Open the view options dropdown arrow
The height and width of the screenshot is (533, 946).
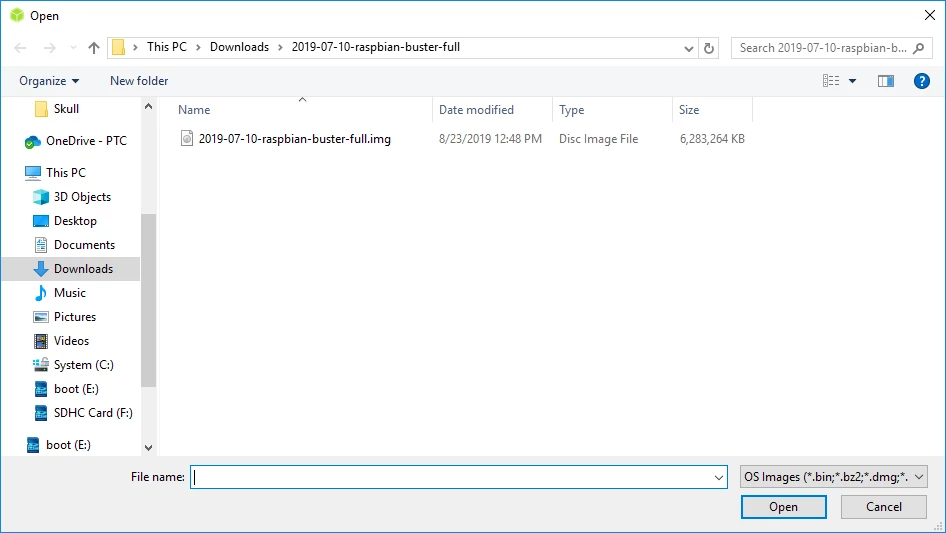click(852, 81)
